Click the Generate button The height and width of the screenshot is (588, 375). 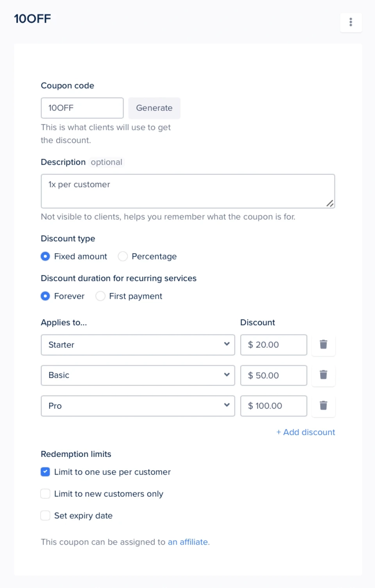[154, 108]
